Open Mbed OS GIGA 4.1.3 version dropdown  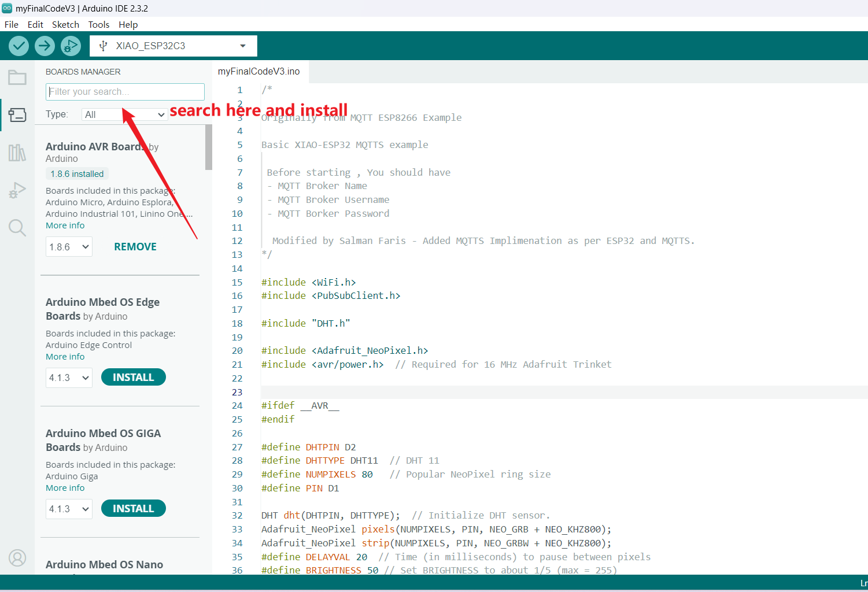coord(69,509)
